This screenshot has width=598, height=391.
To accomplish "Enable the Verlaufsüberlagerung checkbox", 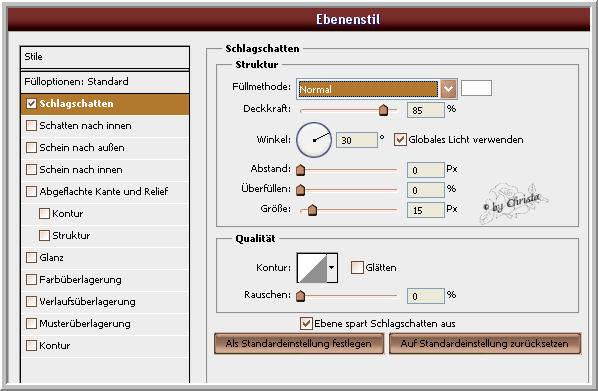I will [x=31, y=302].
